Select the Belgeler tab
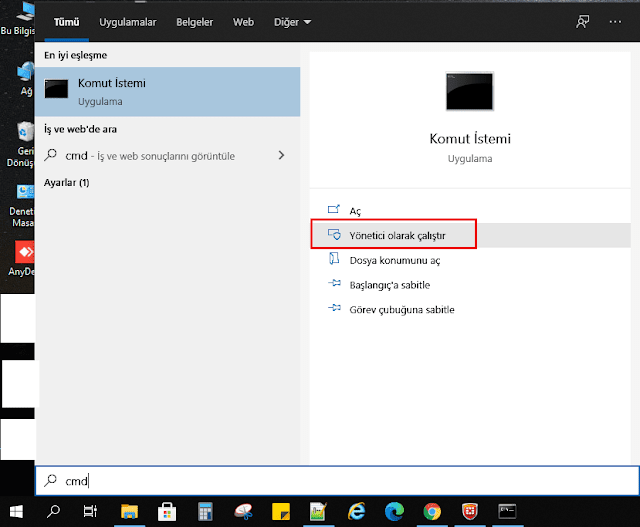The width and height of the screenshot is (640, 527). 194,22
